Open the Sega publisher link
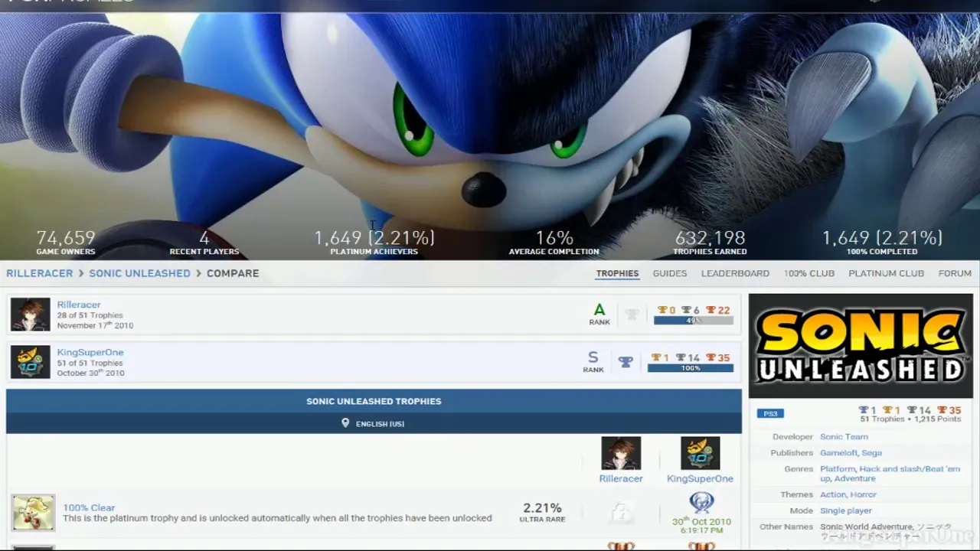Image resolution: width=980 pixels, height=551 pixels. [x=872, y=453]
